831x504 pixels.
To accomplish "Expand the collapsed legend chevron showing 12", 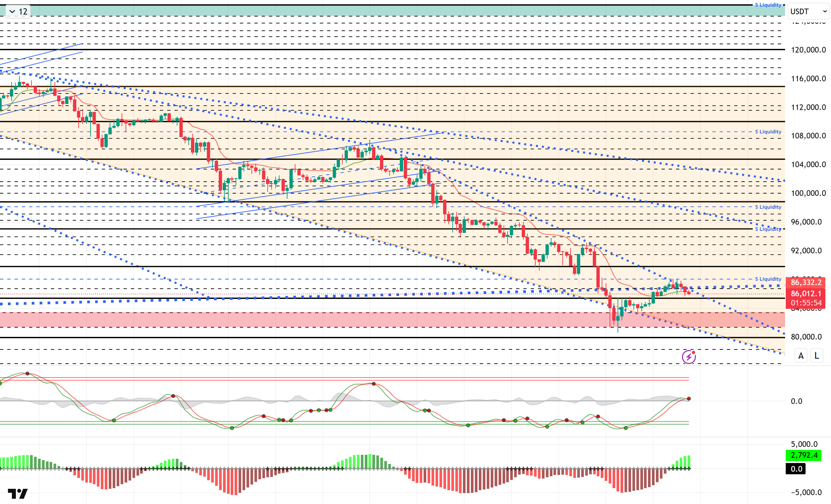I will (13, 12).
